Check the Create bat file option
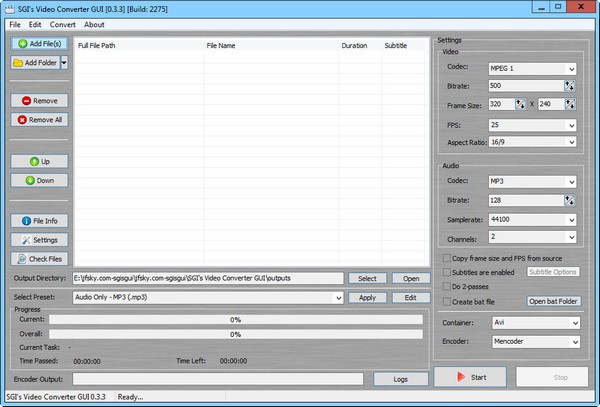 click(447, 302)
